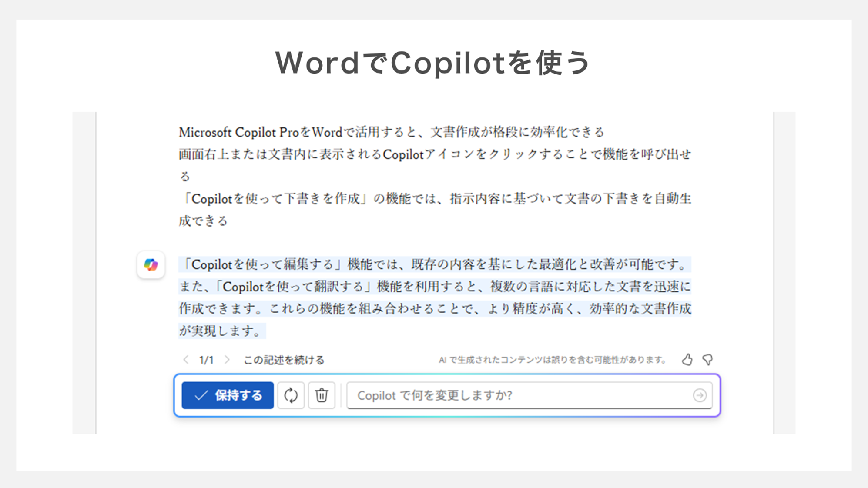Click the highlighted line 「Copilotを使って編集する」
The height and width of the screenshot is (488, 868).
(435, 264)
